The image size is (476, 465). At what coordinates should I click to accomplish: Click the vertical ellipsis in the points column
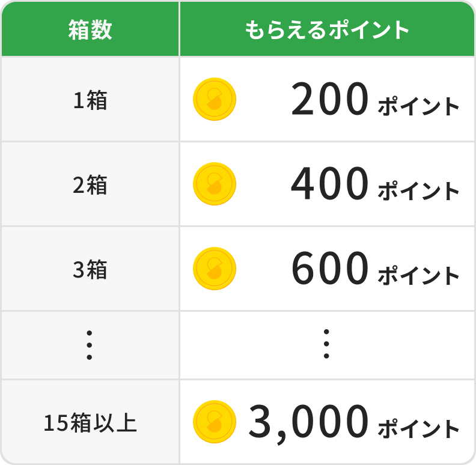[326, 344]
